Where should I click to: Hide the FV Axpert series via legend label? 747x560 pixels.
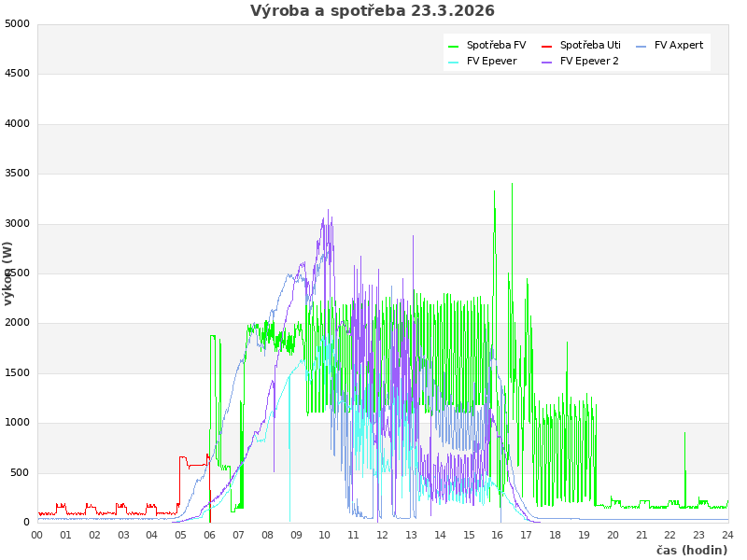tap(679, 45)
